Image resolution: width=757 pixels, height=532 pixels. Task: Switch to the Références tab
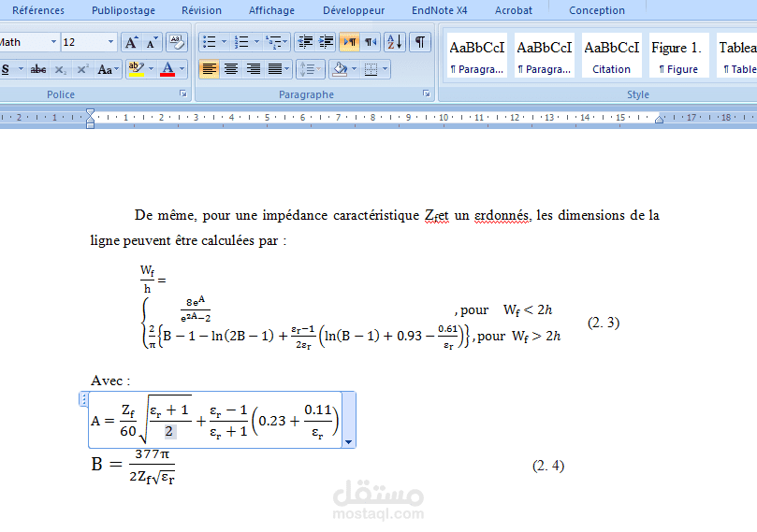point(38,10)
